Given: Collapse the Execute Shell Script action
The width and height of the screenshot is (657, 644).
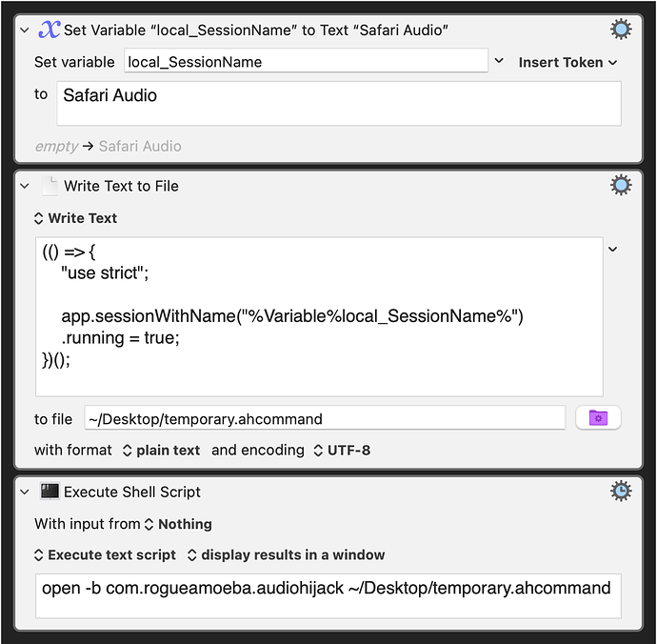Looking at the screenshot, I should click(25, 492).
